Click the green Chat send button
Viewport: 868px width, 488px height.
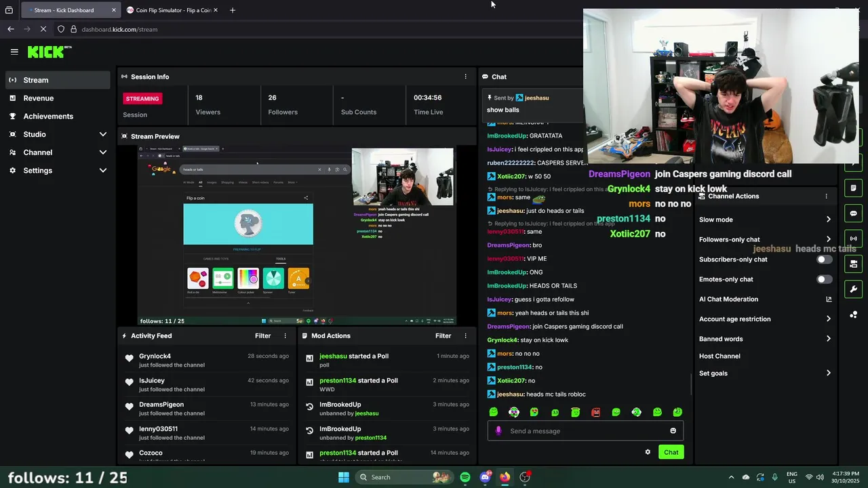coord(671,452)
